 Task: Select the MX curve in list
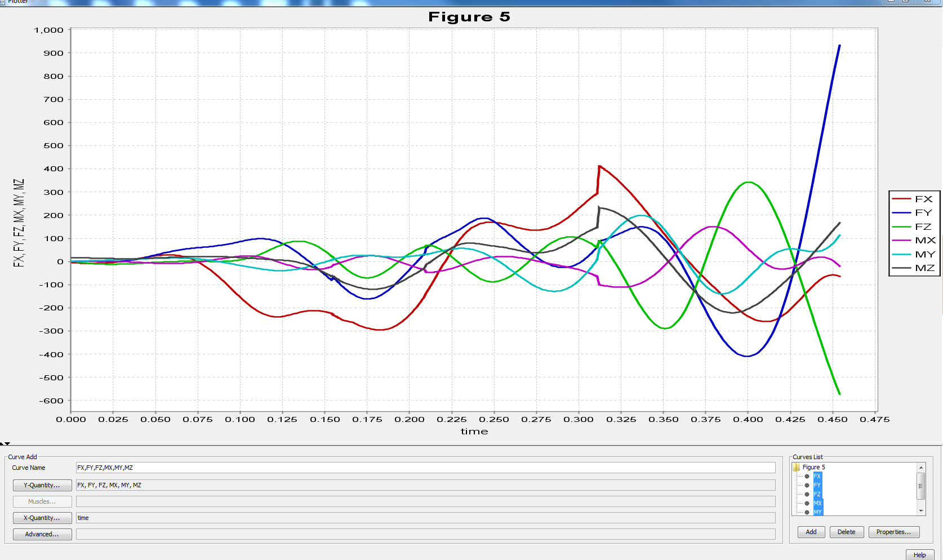pyautogui.click(x=818, y=504)
